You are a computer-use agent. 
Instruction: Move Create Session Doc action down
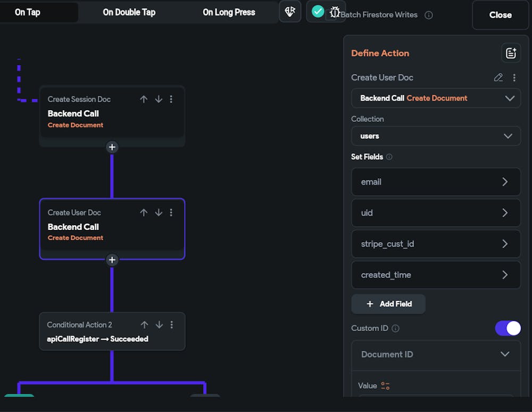point(159,99)
